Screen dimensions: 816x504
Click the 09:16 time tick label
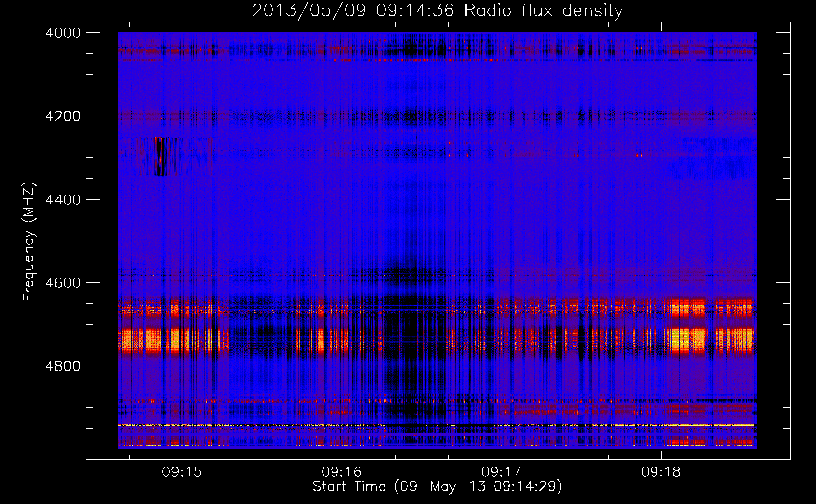coord(342,472)
